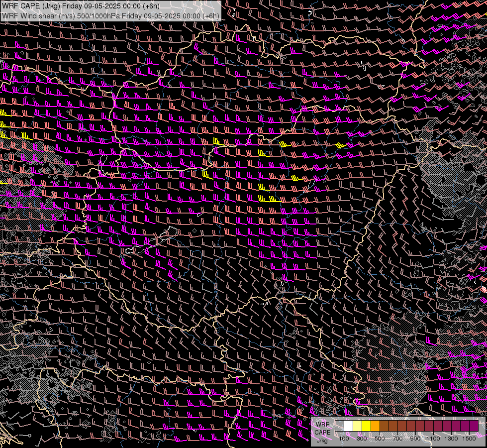Viewport: 487px width, 448px height.
Task: Click the J/kg unit label in legend
Action: pos(322,440)
